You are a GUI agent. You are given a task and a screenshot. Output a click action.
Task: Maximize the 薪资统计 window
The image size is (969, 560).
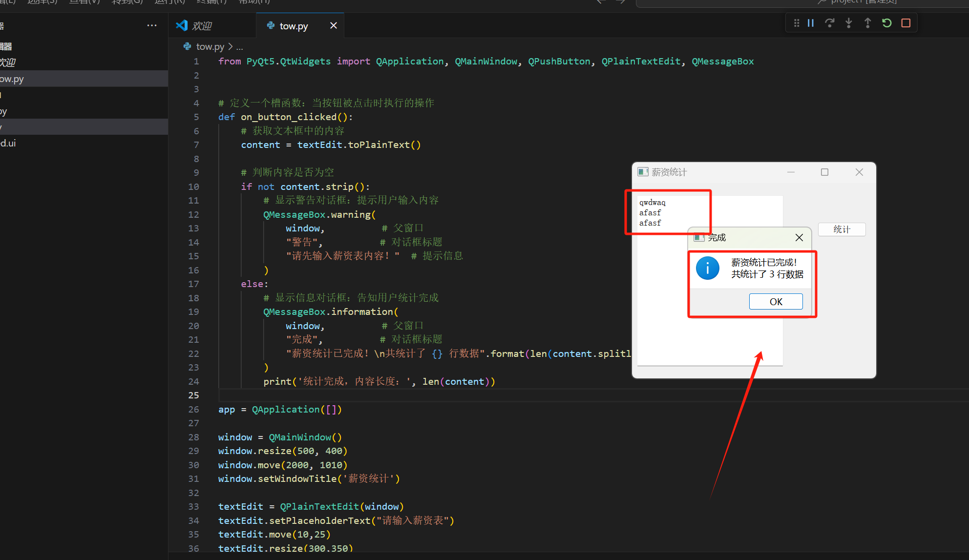click(x=824, y=172)
